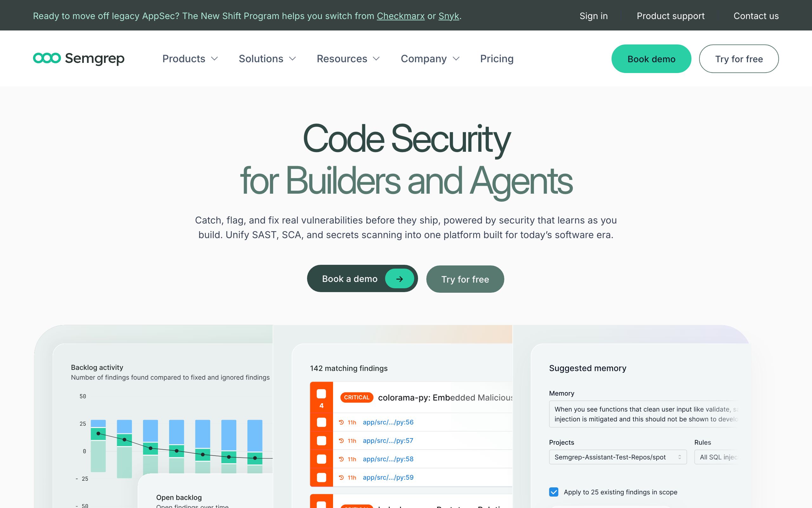Open the Rules dropdown All SQL injec
This screenshot has height=508, width=812.
point(717,457)
